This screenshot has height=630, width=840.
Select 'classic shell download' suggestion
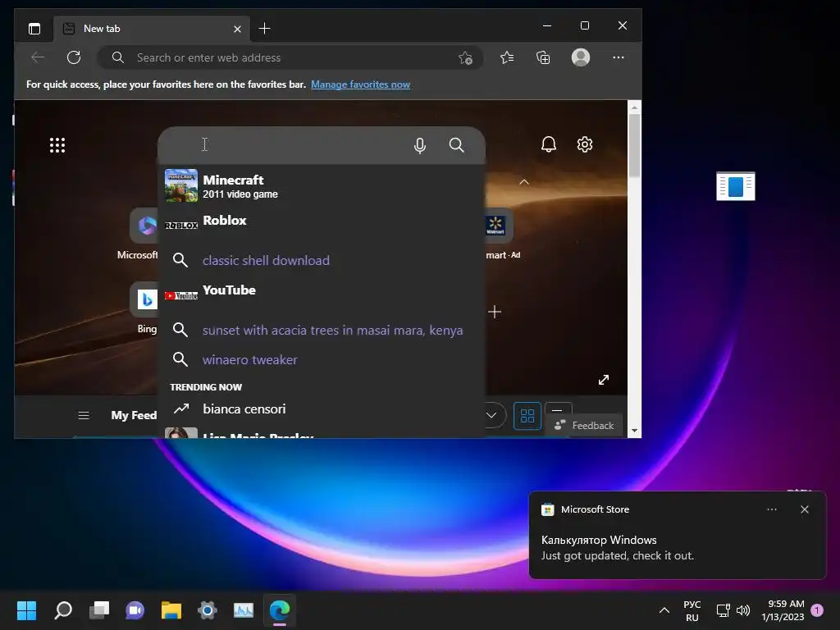[322, 260]
